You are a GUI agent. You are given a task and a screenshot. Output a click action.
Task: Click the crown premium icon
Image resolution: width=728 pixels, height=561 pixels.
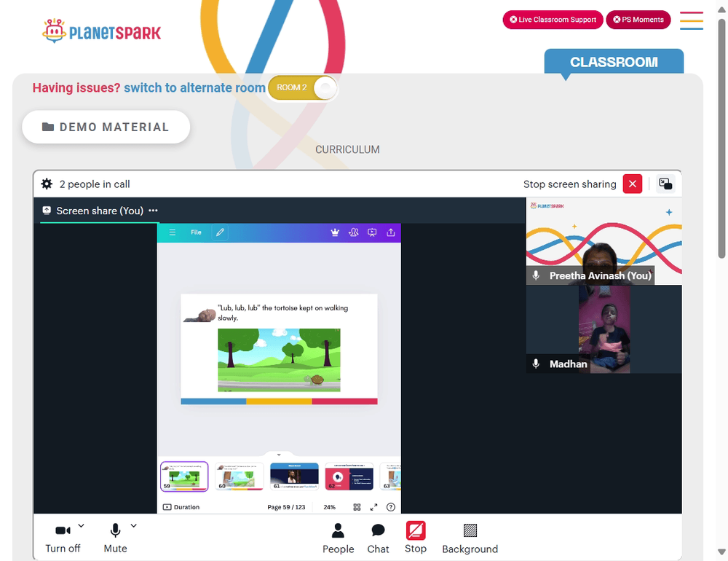(335, 232)
